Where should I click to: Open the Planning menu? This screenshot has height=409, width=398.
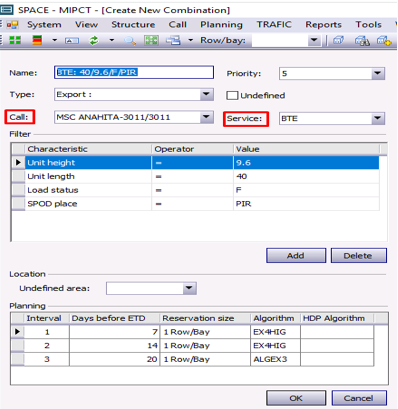pos(221,25)
